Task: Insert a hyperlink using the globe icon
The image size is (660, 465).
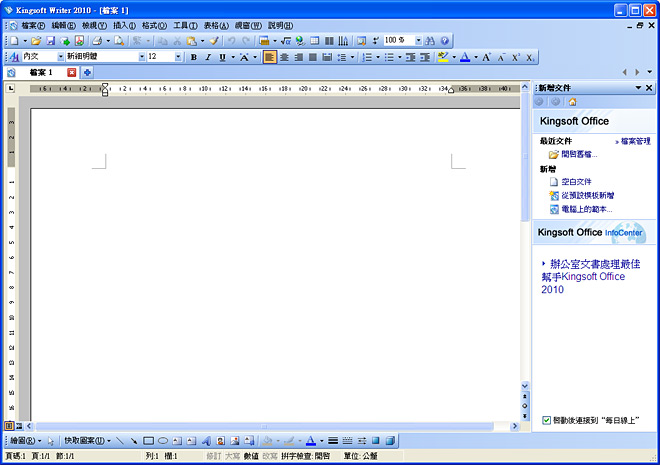Action: (x=300, y=41)
